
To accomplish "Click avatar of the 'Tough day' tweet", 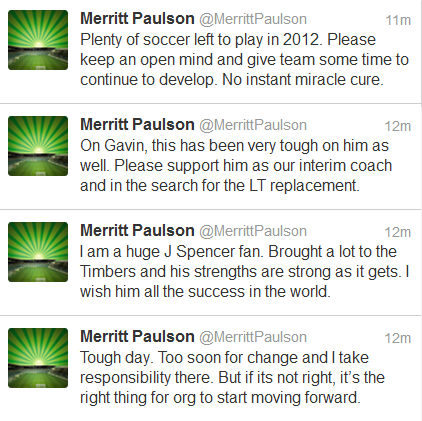I will (38, 358).
